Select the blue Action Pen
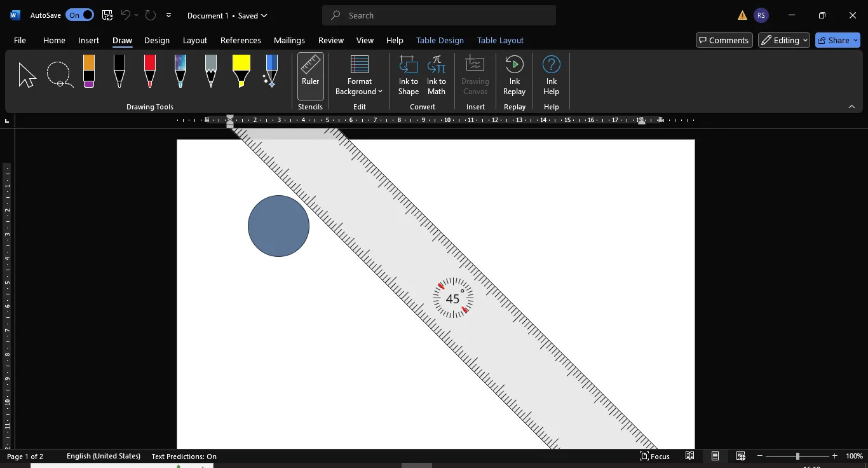This screenshot has height=468, width=868. [271, 71]
